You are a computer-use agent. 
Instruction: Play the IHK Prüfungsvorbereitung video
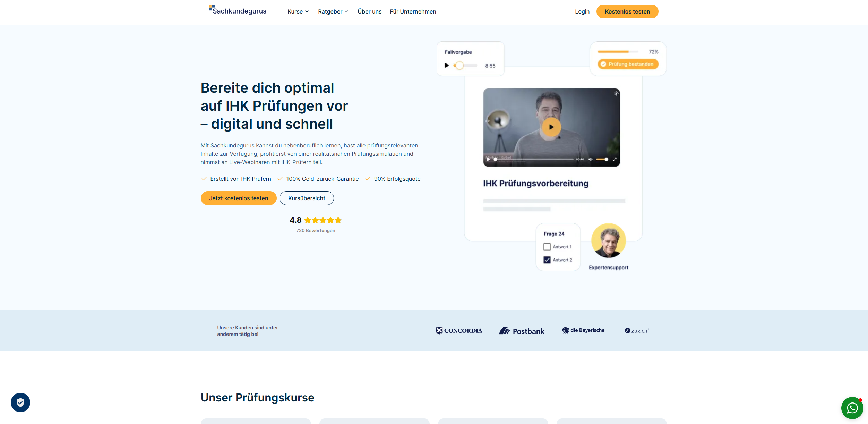(551, 127)
